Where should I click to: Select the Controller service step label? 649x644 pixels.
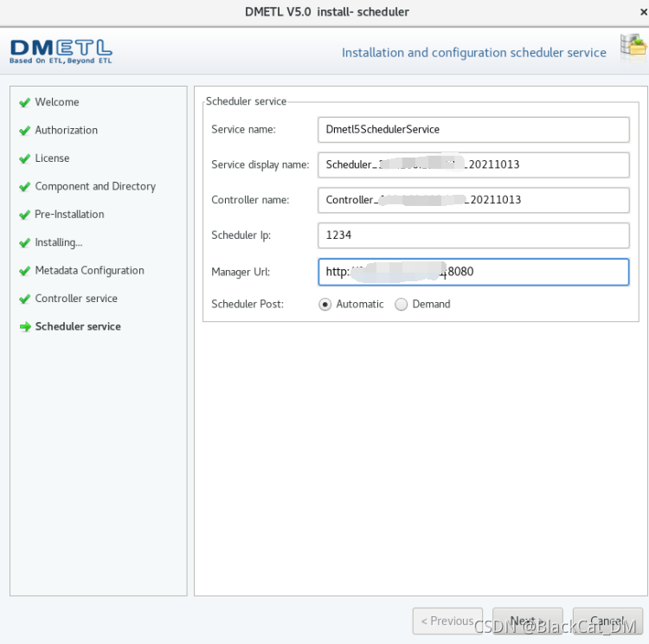[76, 298]
